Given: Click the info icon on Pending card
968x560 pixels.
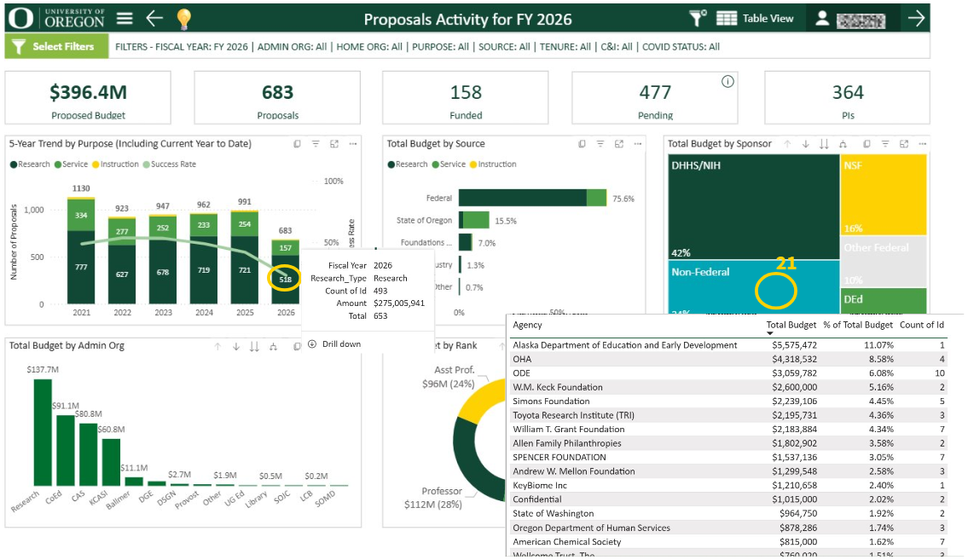Looking at the screenshot, I should [727, 82].
